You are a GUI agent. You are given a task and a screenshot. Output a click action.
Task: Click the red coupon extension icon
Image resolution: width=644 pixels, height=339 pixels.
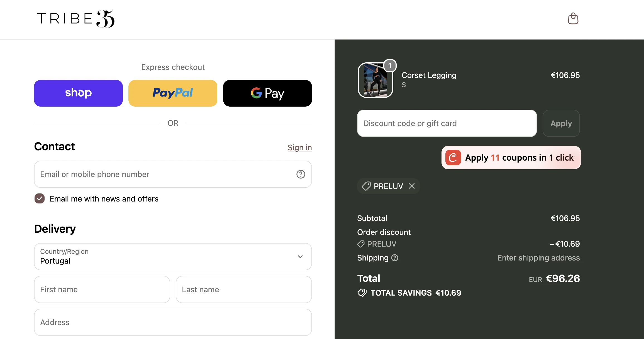point(453,158)
